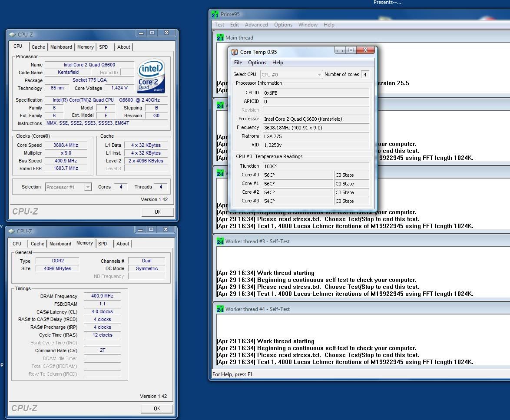
Task: Open the Test menu in Prime95
Action: click(219, 25)
